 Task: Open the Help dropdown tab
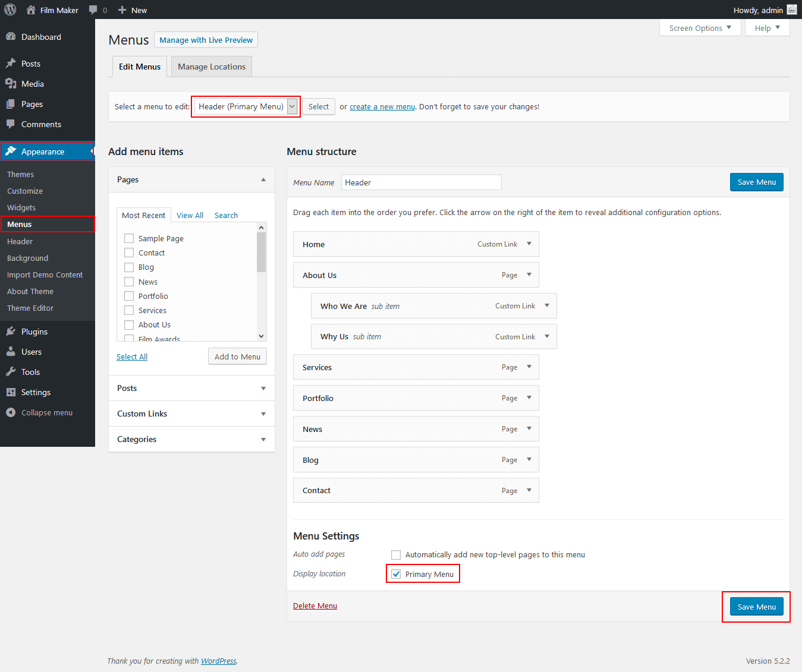coord(768,28)
